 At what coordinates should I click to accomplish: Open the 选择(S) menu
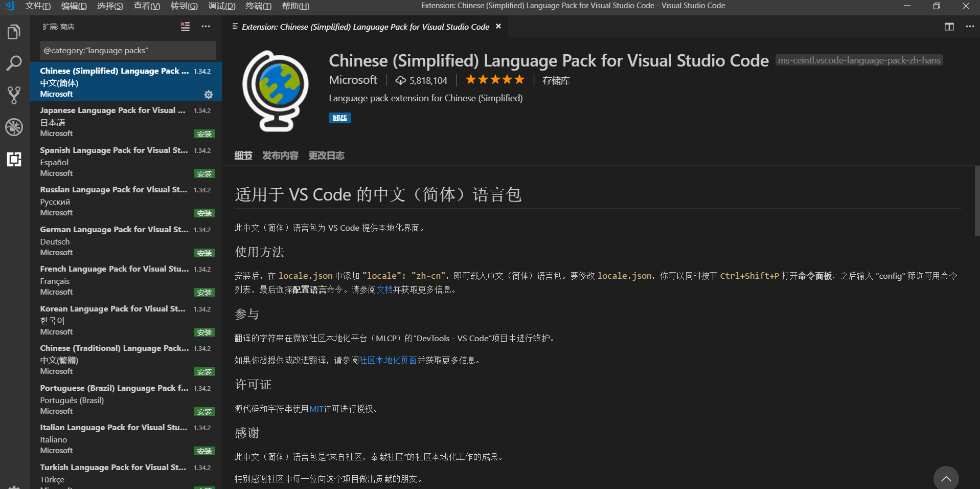pyautogui.click(x=110, y=6)
